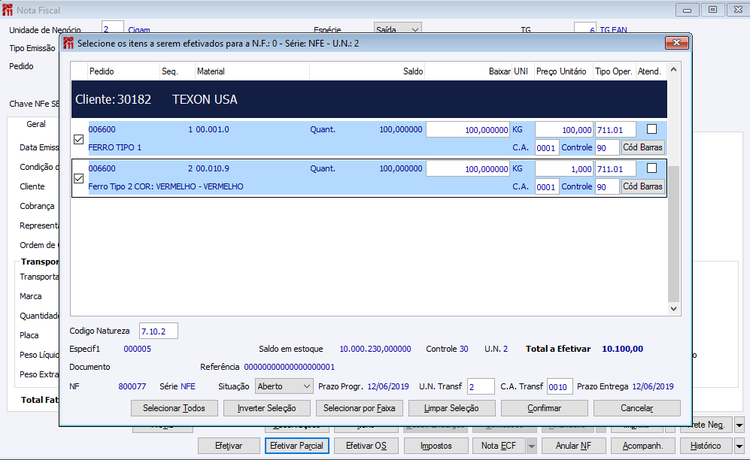Expand the arrow next to Nota ECF button

click(531, 446)
